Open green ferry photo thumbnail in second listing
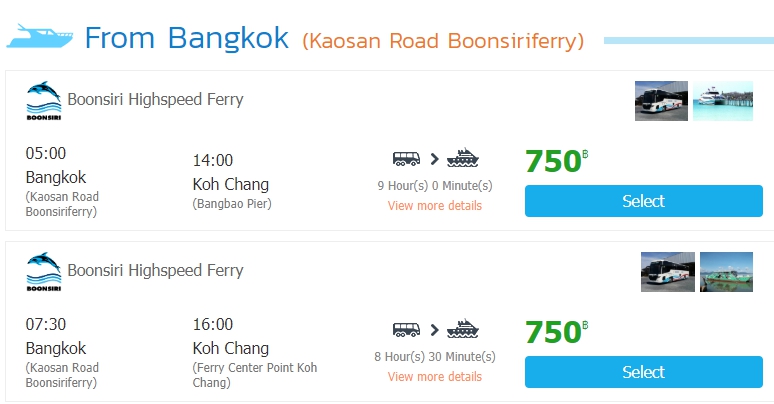Viewport: 774px width, 404px height. (726, 272)
